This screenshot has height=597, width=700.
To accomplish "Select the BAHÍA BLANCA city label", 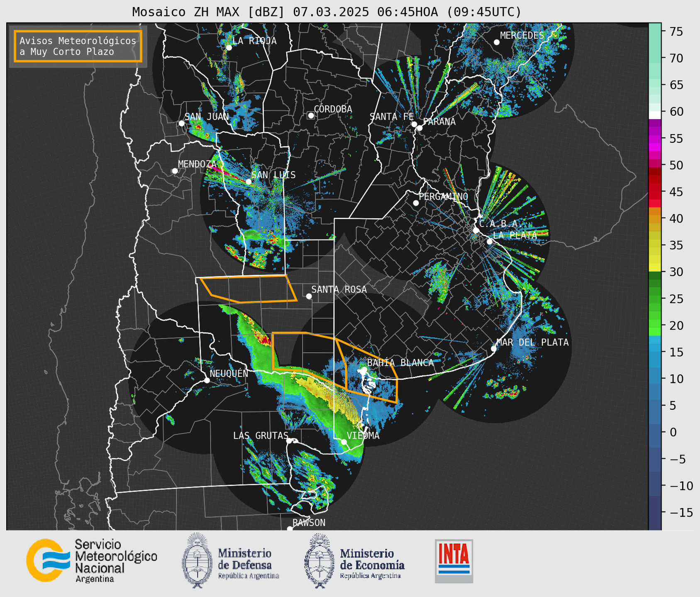I will click(x=400, y=363).
